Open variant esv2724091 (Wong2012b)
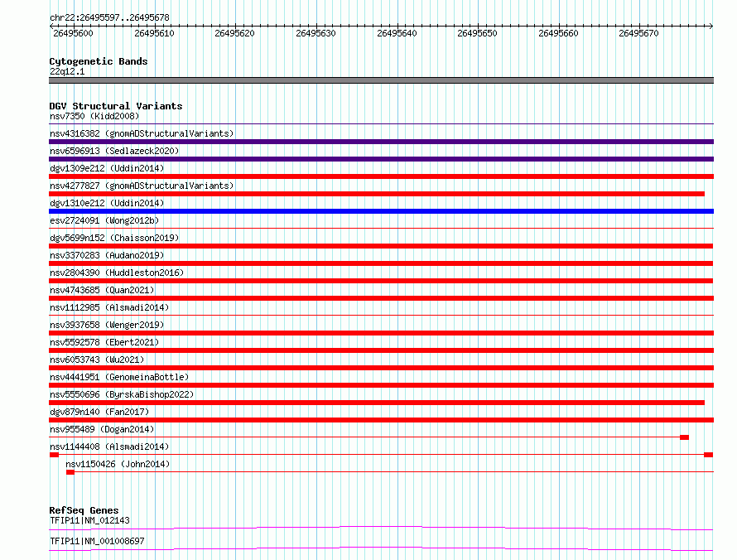This screenshot has height=560, width=737. [x=104, y=220]
